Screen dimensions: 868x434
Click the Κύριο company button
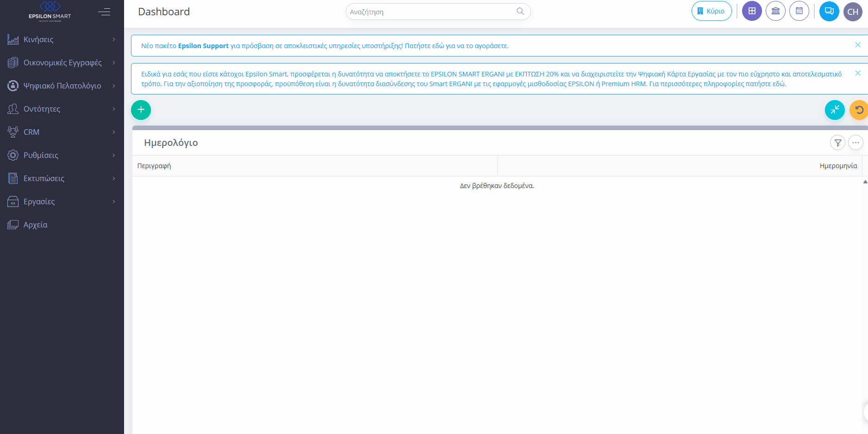(x=712, y=11)
